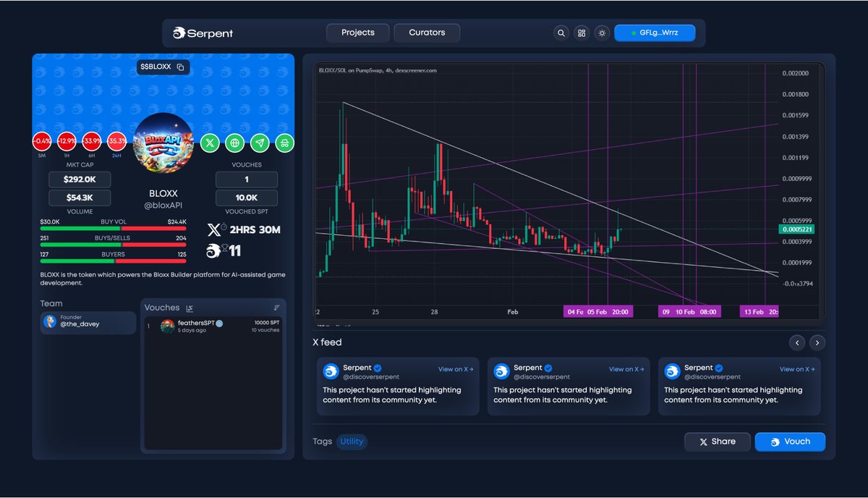
Task: Click the 10000 SPT vouch amount
Action: click(267, 323)
